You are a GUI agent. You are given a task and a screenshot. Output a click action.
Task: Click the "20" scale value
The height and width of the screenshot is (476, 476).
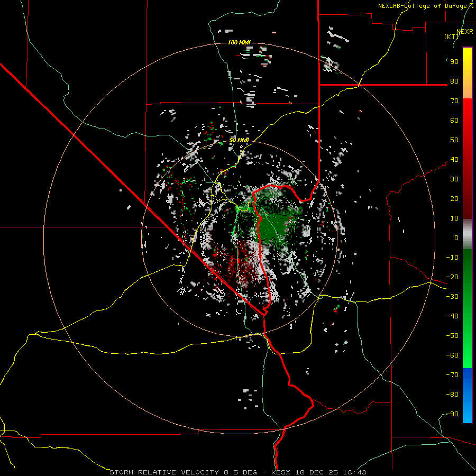pos(454,199)
